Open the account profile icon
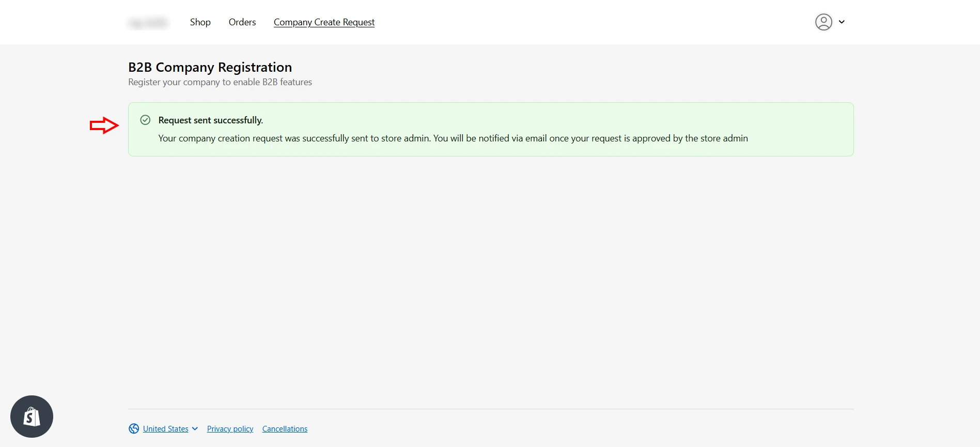 (823, 22)
